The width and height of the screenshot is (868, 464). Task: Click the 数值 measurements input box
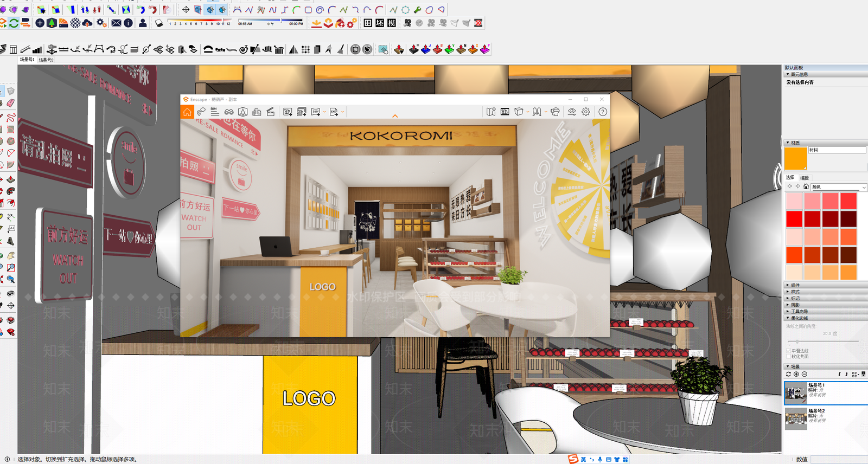[839, 459]
